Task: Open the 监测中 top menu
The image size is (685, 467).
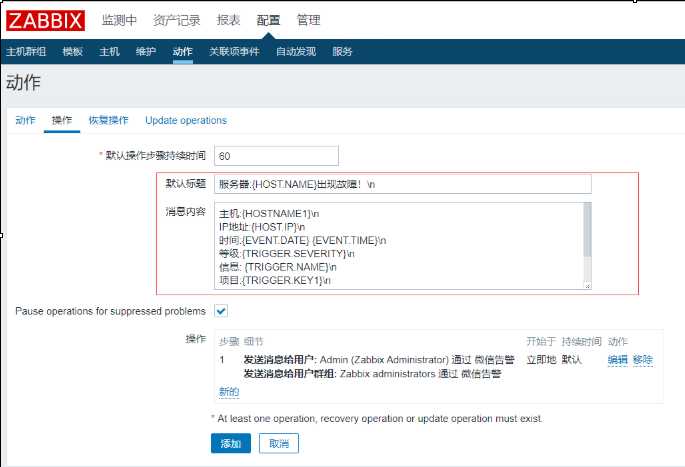Action: tap(119, 20)
